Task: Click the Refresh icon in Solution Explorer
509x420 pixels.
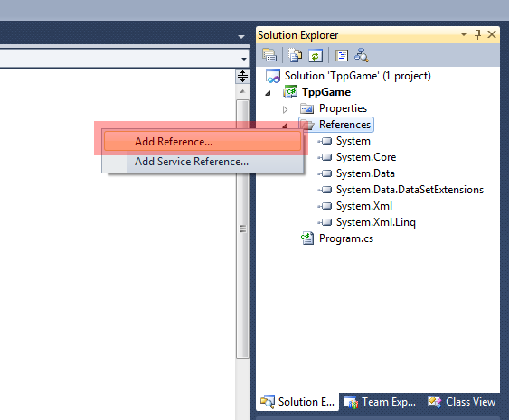Action: (x=316, y=55)
